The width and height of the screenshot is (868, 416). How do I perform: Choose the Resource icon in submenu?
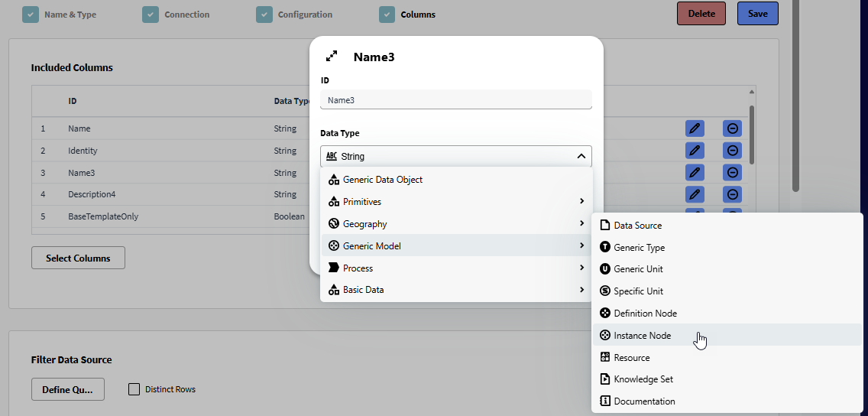click(605, 357)
